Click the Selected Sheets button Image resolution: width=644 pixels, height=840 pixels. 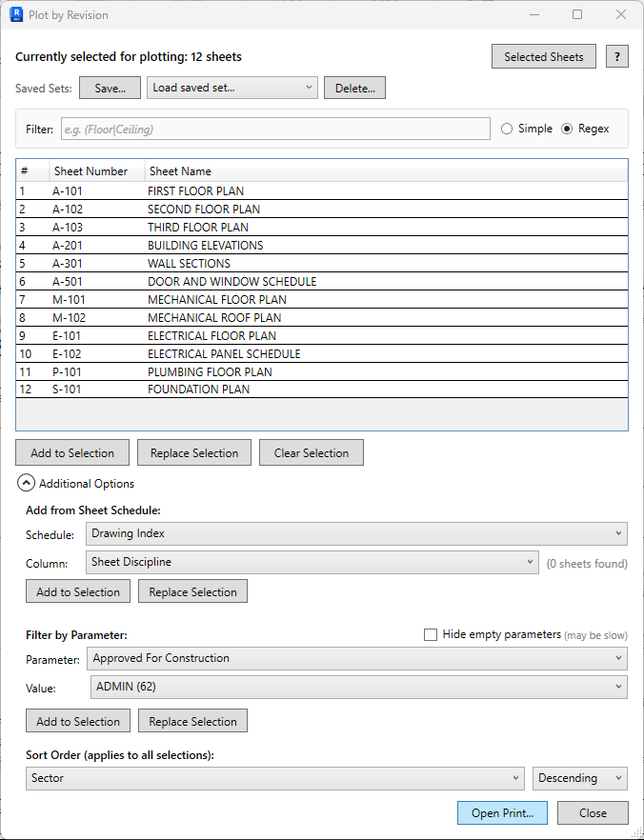coord(544,56)
